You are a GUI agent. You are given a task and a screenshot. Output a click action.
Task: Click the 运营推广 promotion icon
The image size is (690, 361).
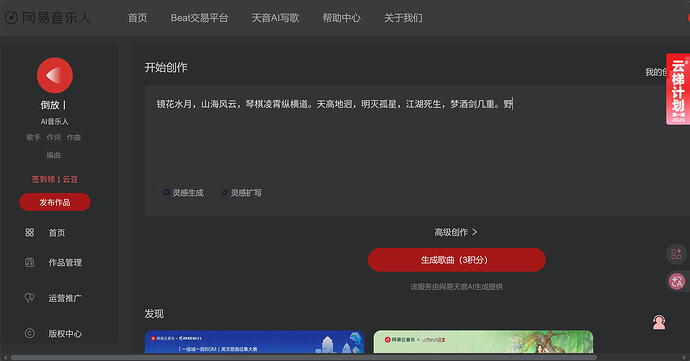(29, 298)
